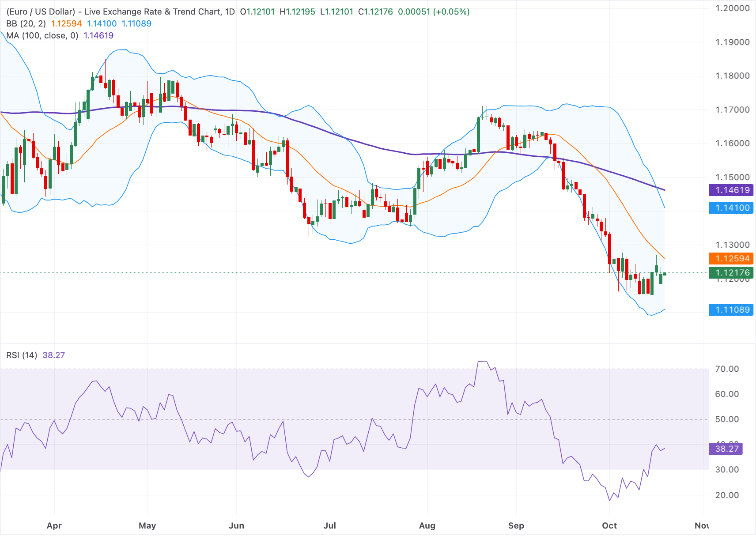Click the 0.00051 (+0.05%) change value
Image resolution: width=756 pixels, height=540 pixels.
pyautogui.click(x=434, y=11)
